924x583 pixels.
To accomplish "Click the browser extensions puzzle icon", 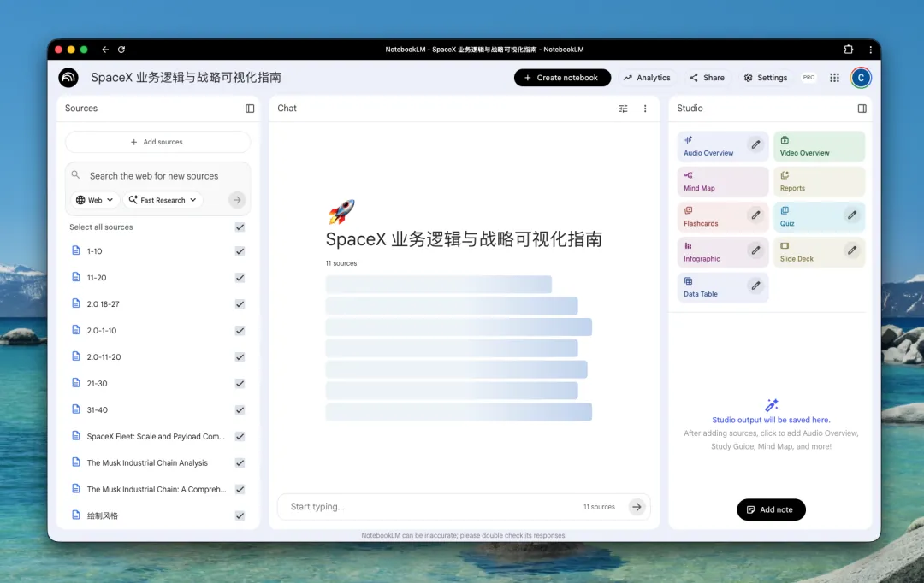I will (x=849, y=50).
